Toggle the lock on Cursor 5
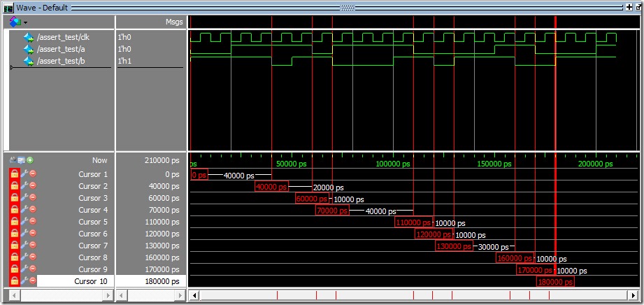644x305 pixels. pyautogui.click(x=15, y=222)
